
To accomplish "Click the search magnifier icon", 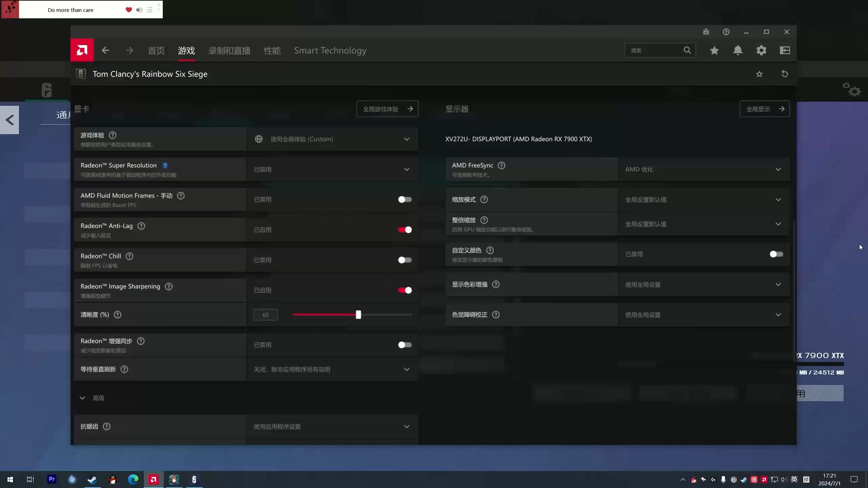I will point(687,50).
